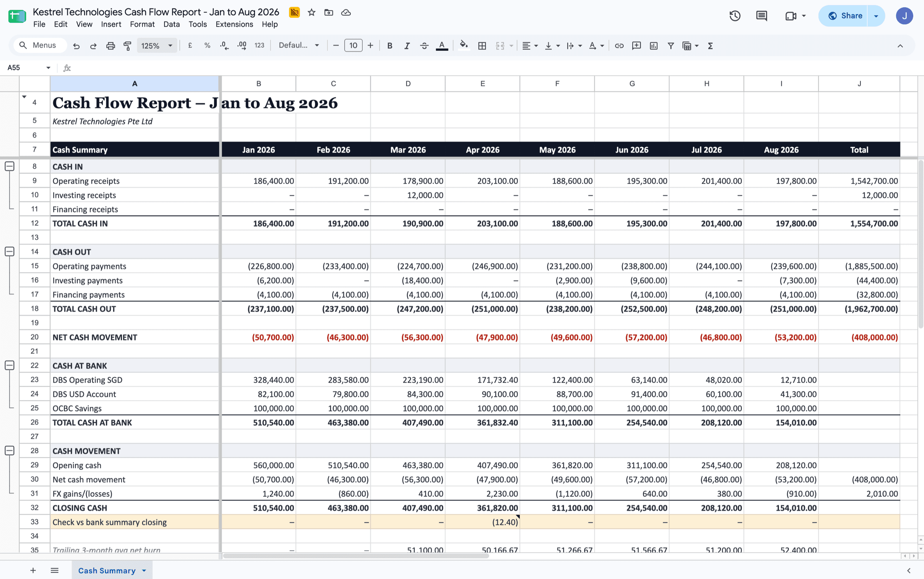The height and width of the screenshot is (579, 924).
Task: Open the Data menu
Action: point(171,24)
